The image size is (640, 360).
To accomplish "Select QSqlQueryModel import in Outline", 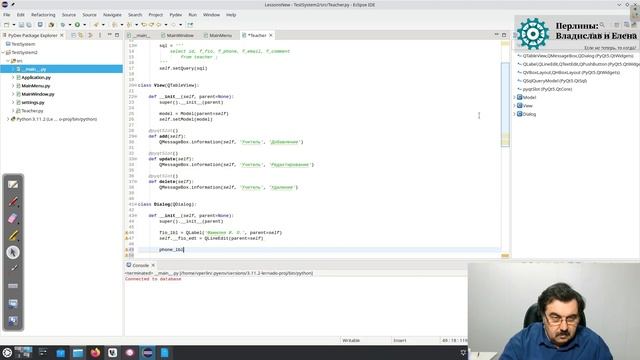I will click(x=554, y=81).
